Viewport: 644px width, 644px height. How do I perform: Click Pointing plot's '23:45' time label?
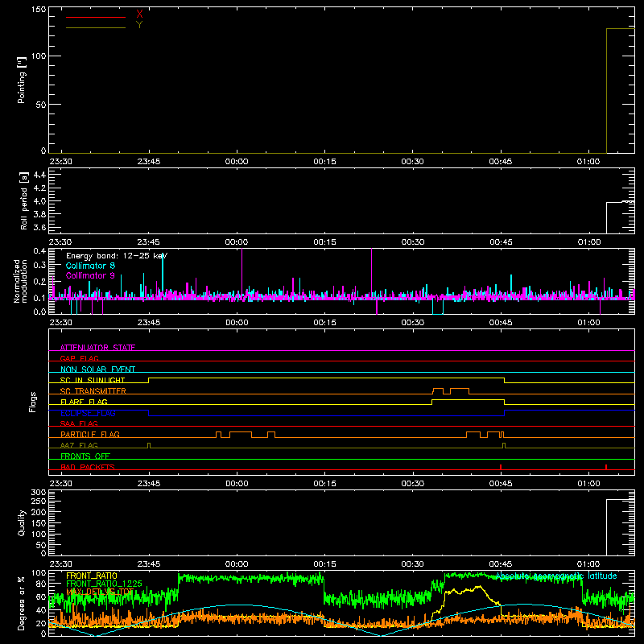pyautogui.click(x=149, y=162)
